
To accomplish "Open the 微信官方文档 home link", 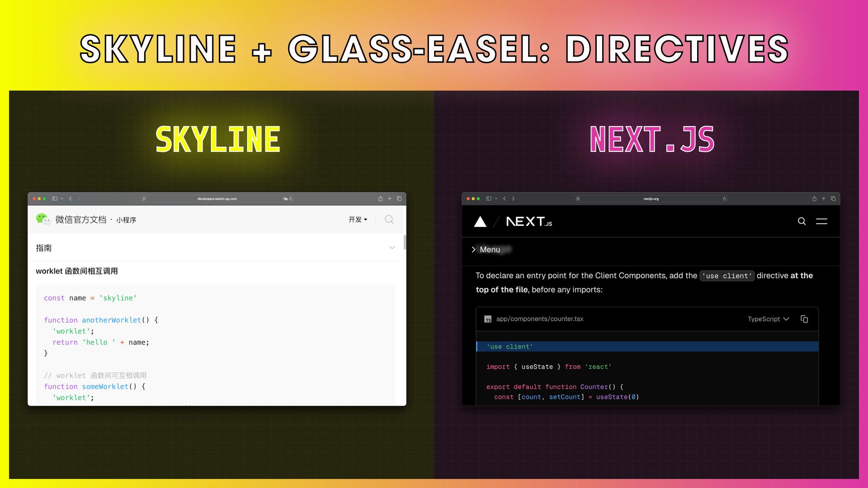I will point(81,220).
